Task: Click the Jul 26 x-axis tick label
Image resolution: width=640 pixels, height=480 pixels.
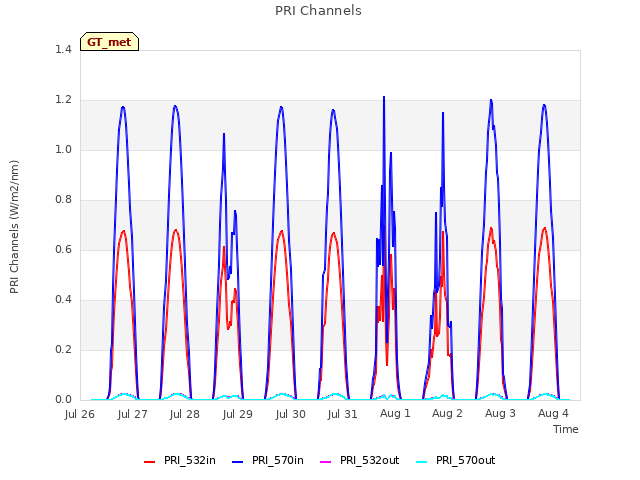Action: pos(80,414)
